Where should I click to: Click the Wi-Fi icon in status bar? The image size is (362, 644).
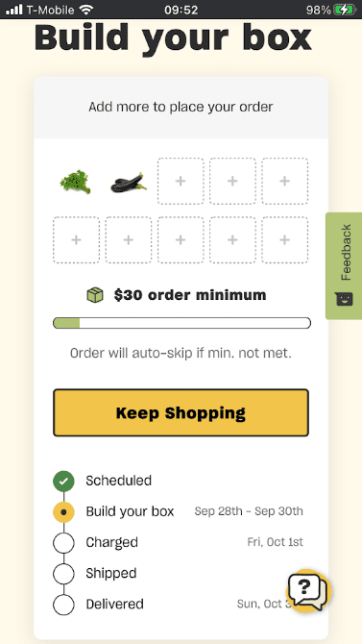pos(86,10)
